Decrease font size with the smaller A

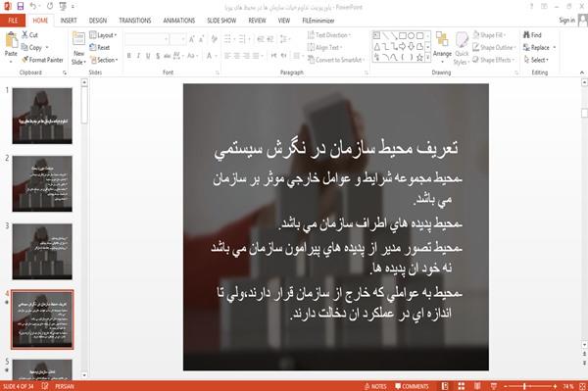201,39
